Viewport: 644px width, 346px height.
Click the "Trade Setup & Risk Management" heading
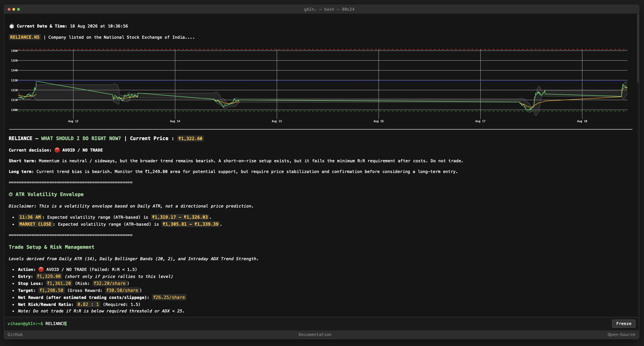(52, 247)
